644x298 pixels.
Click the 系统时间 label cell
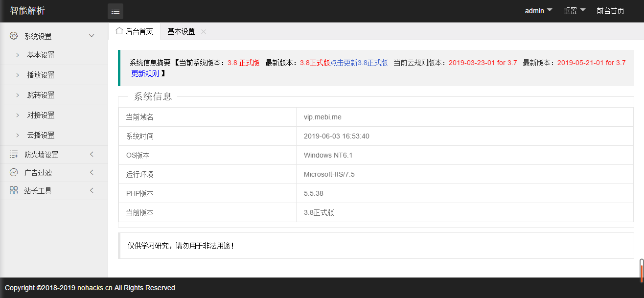[207, 136]
